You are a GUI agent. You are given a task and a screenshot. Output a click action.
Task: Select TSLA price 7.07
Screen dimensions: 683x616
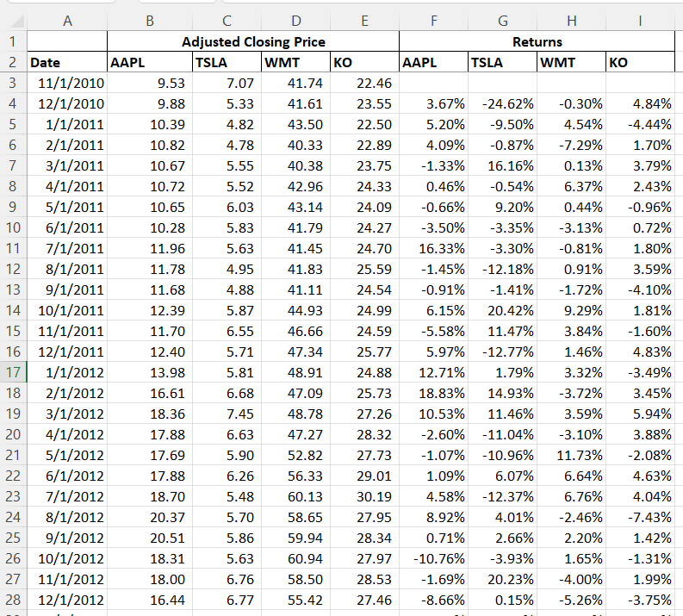click(x=227, y=83)
